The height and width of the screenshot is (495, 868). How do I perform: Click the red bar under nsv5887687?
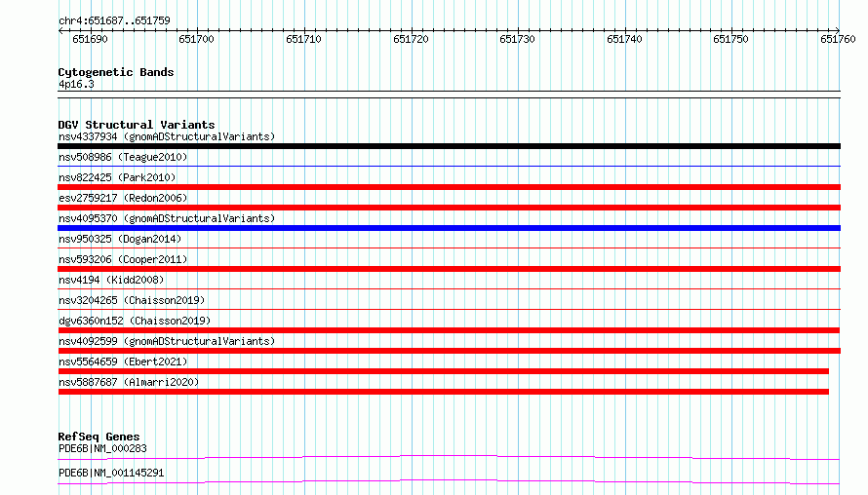point(444,392)
